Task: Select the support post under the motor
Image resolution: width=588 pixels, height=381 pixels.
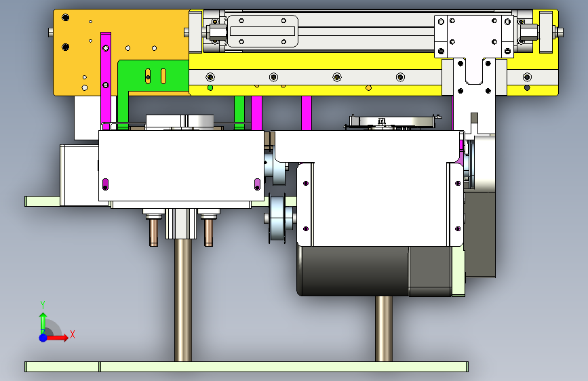Action: (x=384, y=329)
